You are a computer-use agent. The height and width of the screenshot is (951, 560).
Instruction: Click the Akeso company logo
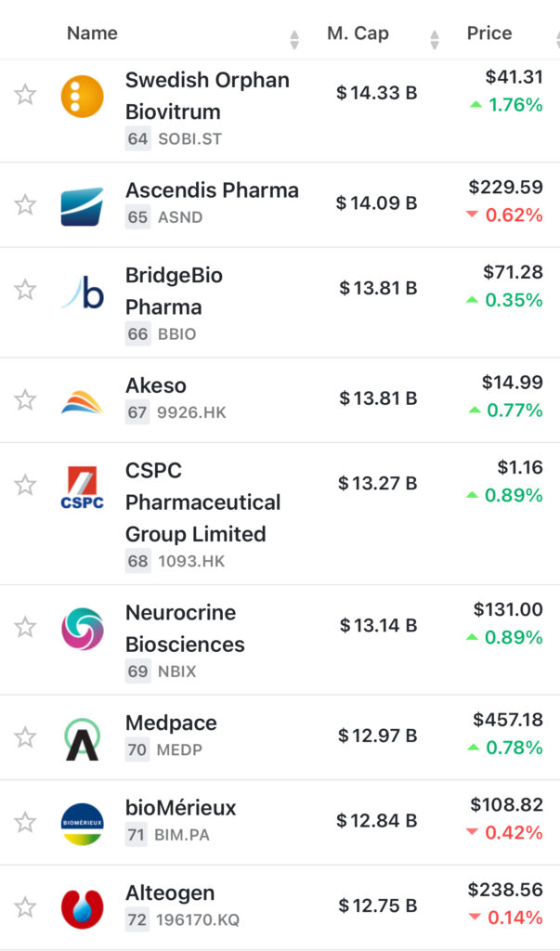coord(83,401)
